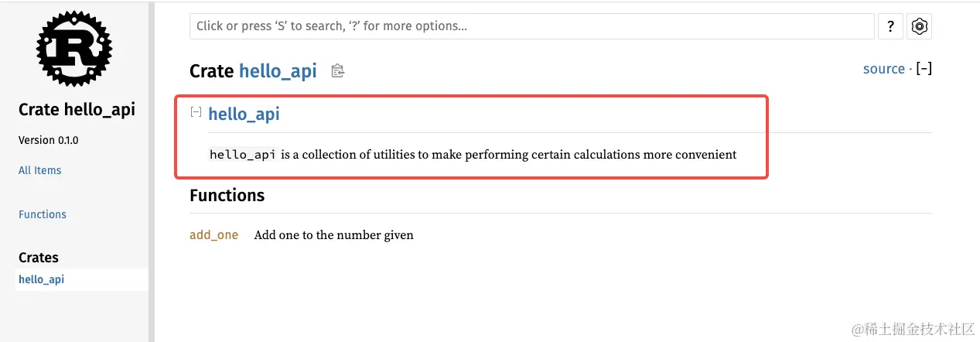Screen dimensions: 980x342
Task: Collapse the hello_api description section
Action: (196, 112)
